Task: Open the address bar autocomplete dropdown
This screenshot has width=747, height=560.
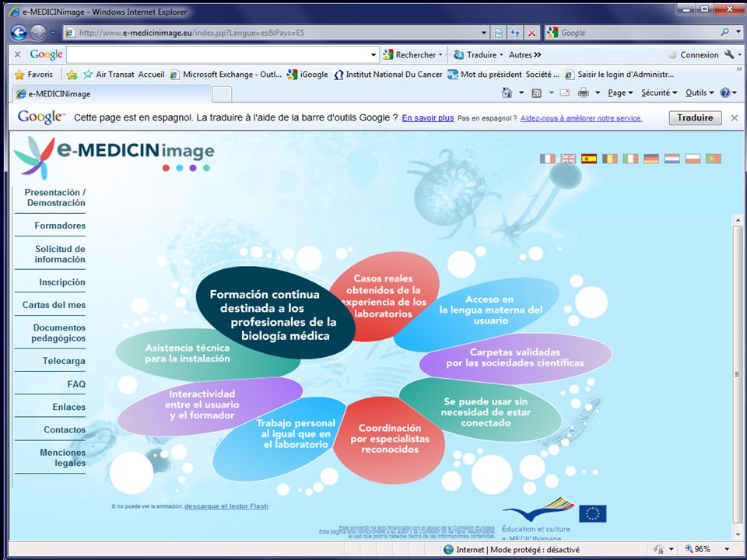Action: tap(484, 33)
